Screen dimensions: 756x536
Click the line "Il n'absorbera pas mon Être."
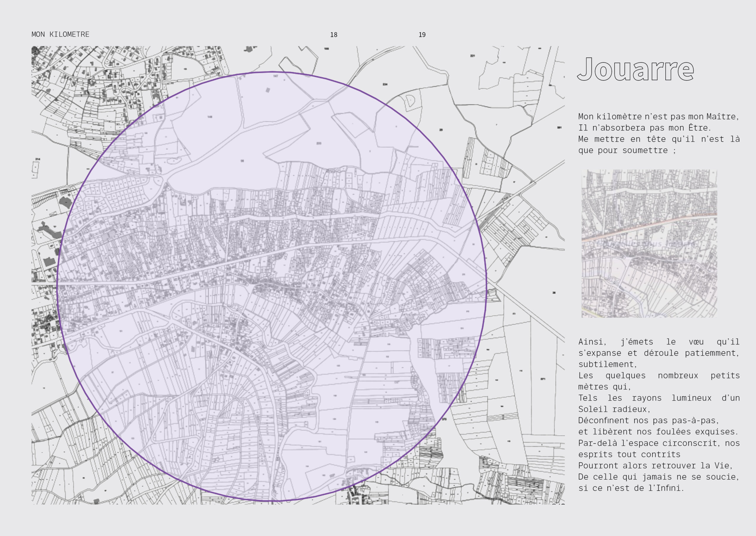644,128
